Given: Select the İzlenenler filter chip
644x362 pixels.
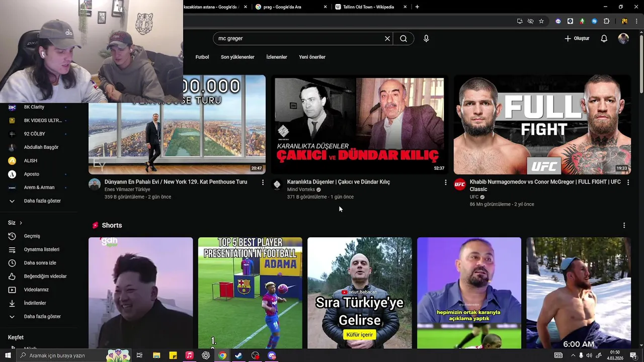Looking at the screenshot, I should tap(277, 57).
